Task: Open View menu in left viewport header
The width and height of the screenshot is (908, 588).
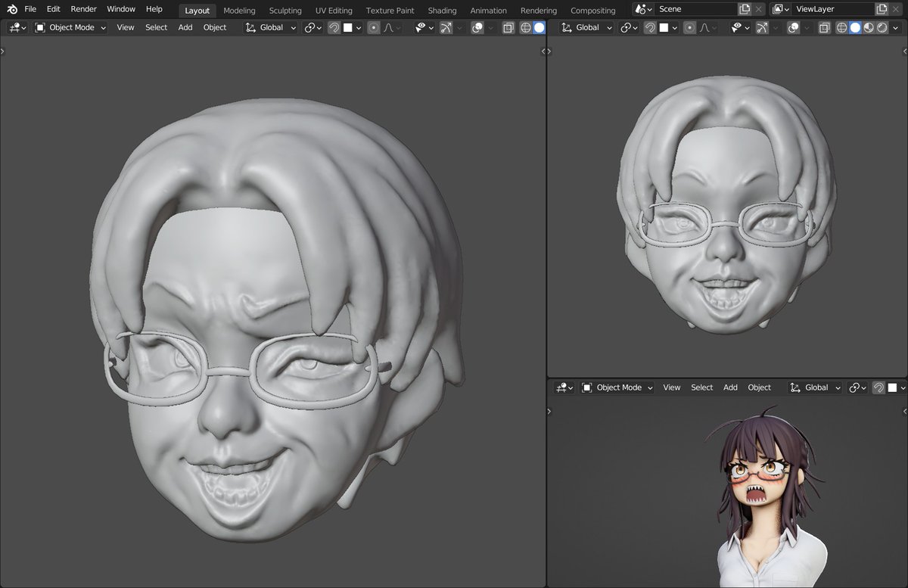Action: tap(126, 27)
